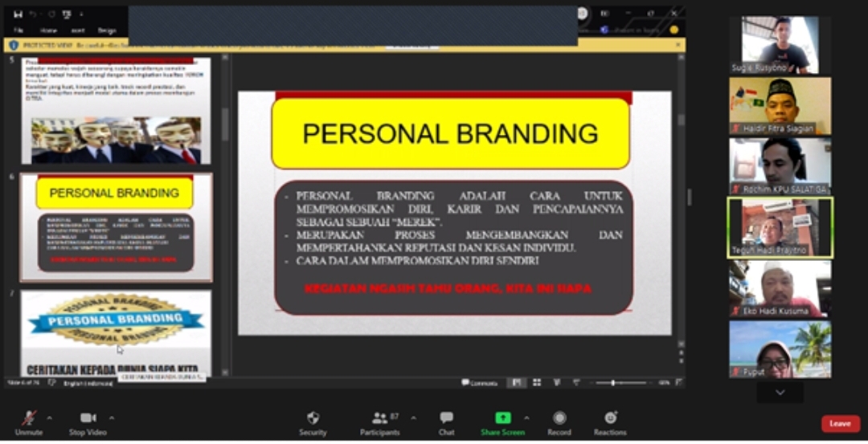
Task: Adjust the PowerPoint zoom slider
Action: [613, 383]
